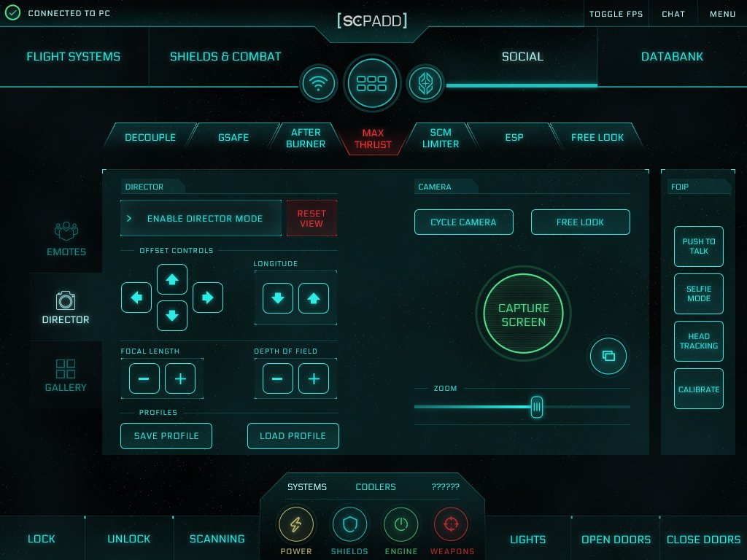Click the Lights button
The width and height of the screenshot is (747, 560).
[528, 539]
